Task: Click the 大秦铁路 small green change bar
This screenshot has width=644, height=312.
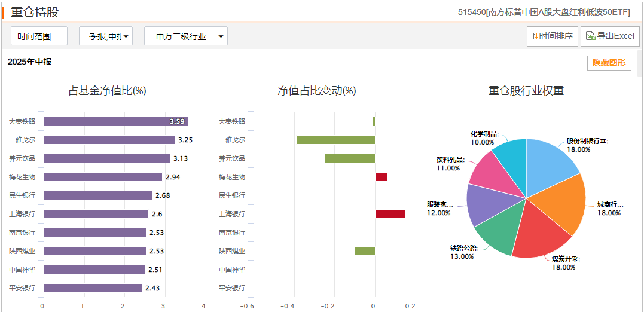Action: pyautogui.click(x=374, y=121)
